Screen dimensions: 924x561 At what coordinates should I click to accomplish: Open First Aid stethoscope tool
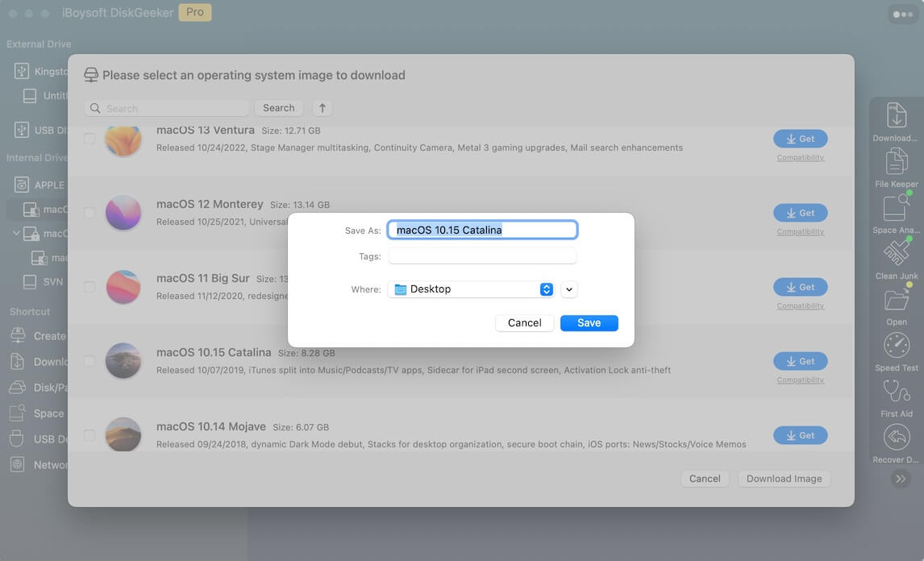(x=896, y=392)
